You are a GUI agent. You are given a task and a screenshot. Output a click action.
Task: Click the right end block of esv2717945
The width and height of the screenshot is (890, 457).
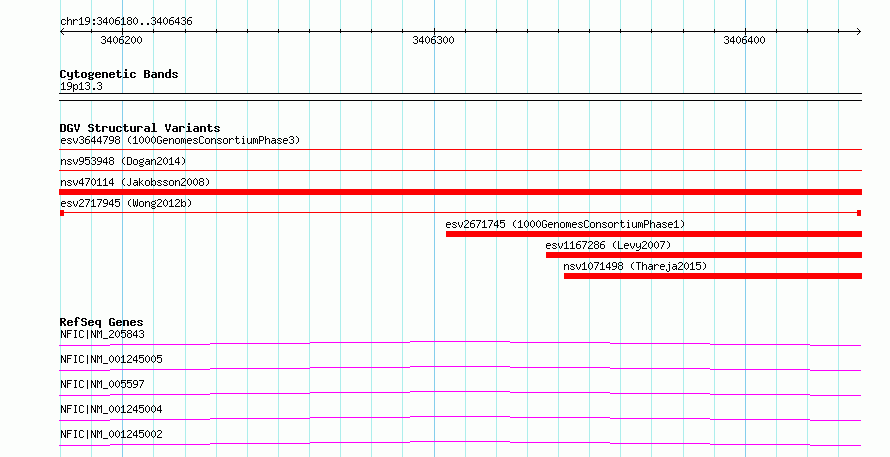(x=859, y=213)
